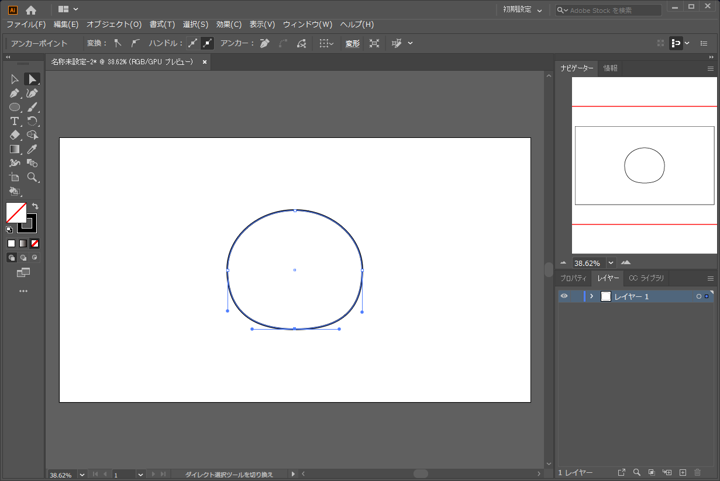
Task: Open Navigator zoom percentage dropdown
Action: [611, 263]
